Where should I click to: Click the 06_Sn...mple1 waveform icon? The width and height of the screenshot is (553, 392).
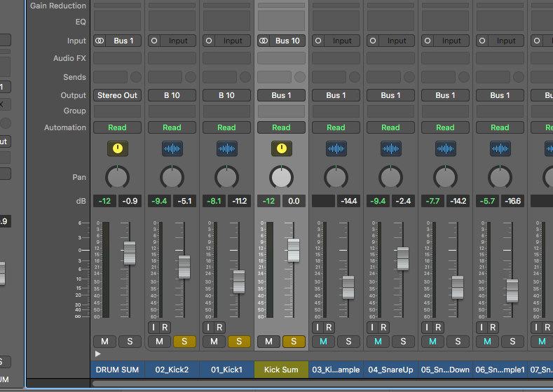[x=500, y=148]
